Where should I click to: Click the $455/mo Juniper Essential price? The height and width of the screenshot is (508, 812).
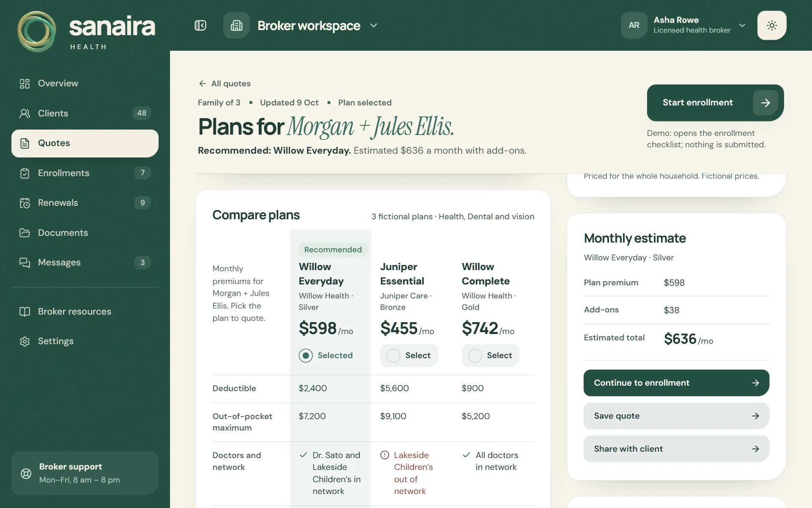click(407, 329)
